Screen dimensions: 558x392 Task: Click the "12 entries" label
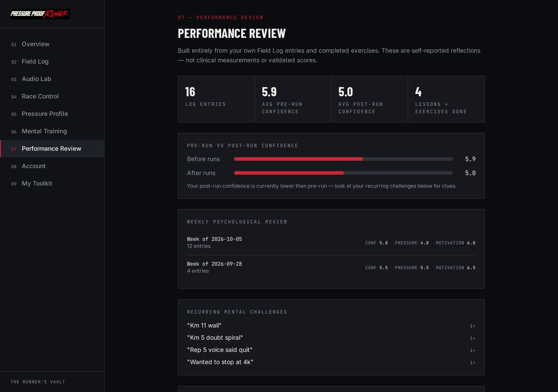tap(199, 246)
